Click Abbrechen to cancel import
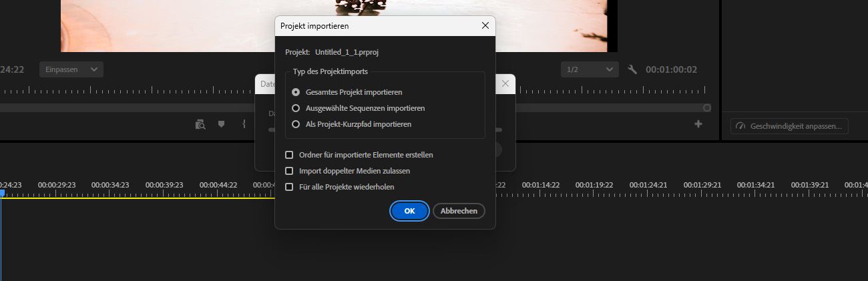Screen dimensions: 868x281 pos(459,211)
